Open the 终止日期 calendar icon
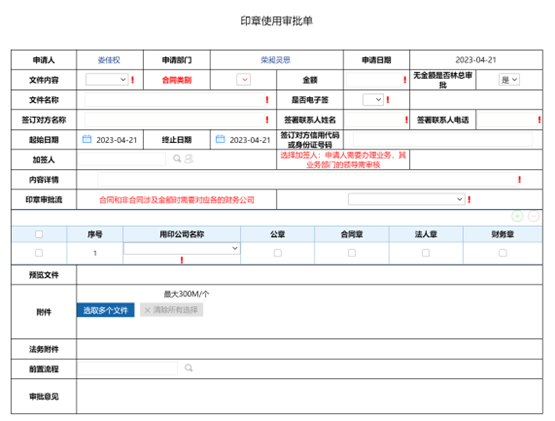Image resolution: width=555 pixels, height=421 pixels. point(220,139)
